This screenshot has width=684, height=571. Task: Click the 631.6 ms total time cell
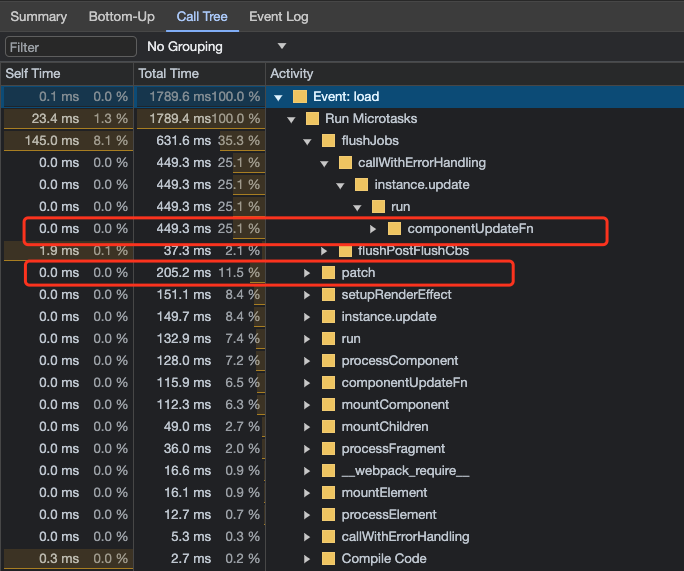coord(200,140)
